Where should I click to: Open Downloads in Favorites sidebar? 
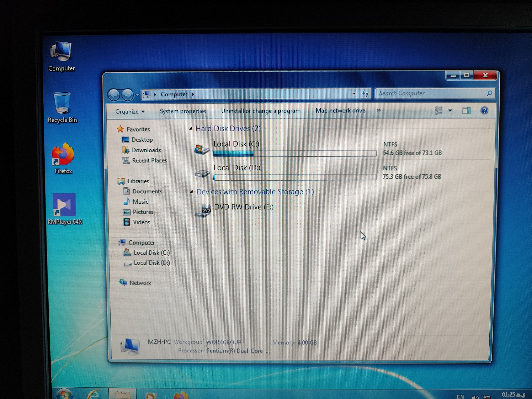tap(146, 150)
